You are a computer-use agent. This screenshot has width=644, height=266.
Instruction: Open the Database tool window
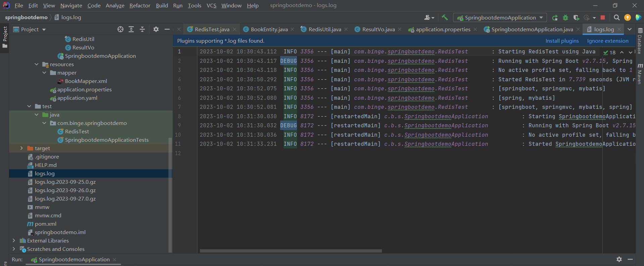click(640, 41)
